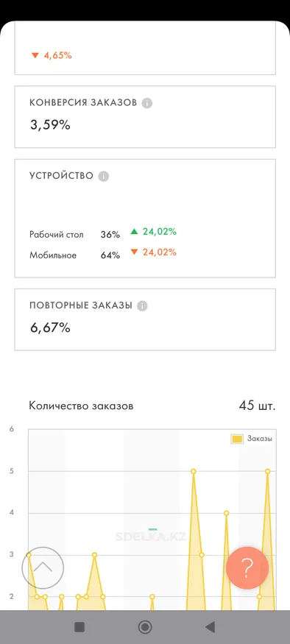290x644 pixels.
Task: Click the chart data point at value 4
Action: click(x=226, y=513)
